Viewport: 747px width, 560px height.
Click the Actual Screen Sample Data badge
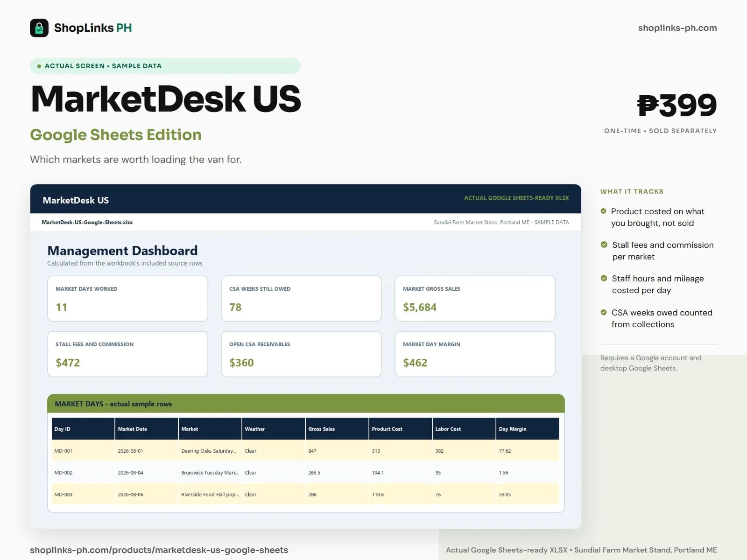[165, 66]
